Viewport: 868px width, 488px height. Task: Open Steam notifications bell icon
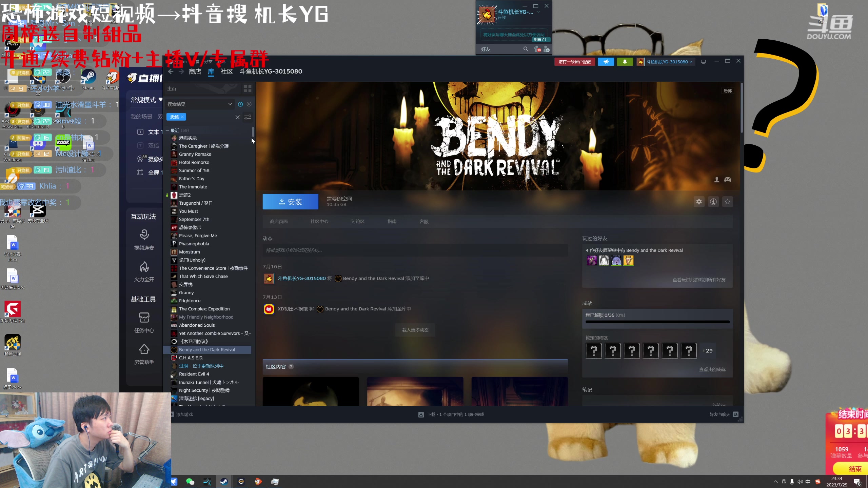pos(625,62)
